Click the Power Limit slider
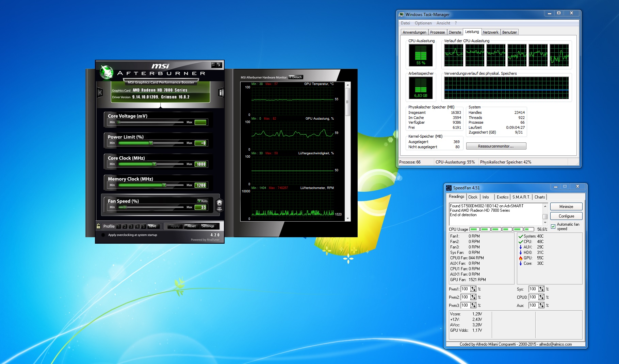The width and height of the screenshot is (619, 364). [x=151, y=143]
